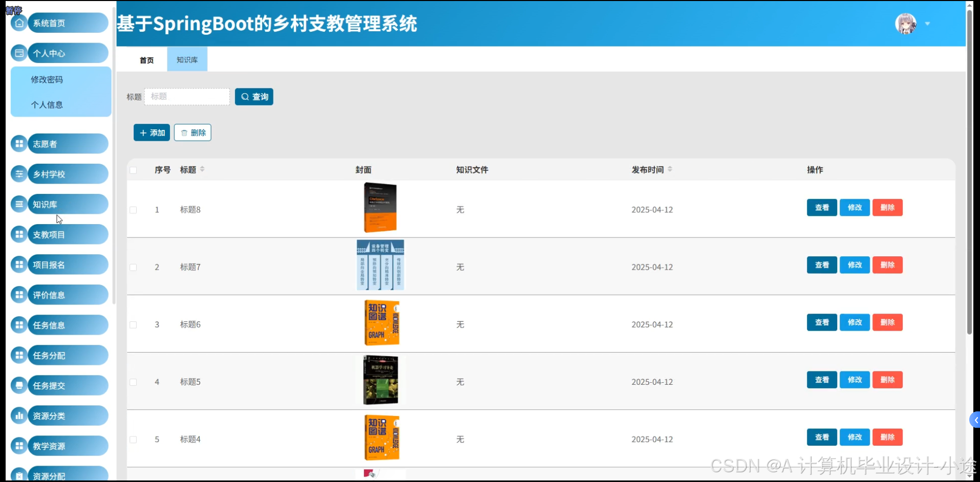980x482 pixels.
Task: Click the home icon beside 系统首页
Action: [19, 23]
